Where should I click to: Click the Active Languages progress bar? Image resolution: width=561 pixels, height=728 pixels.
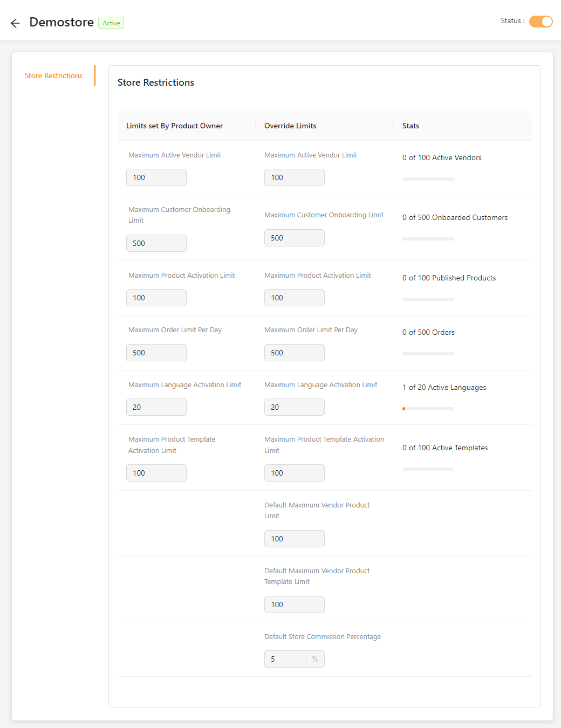coord(428,409)
